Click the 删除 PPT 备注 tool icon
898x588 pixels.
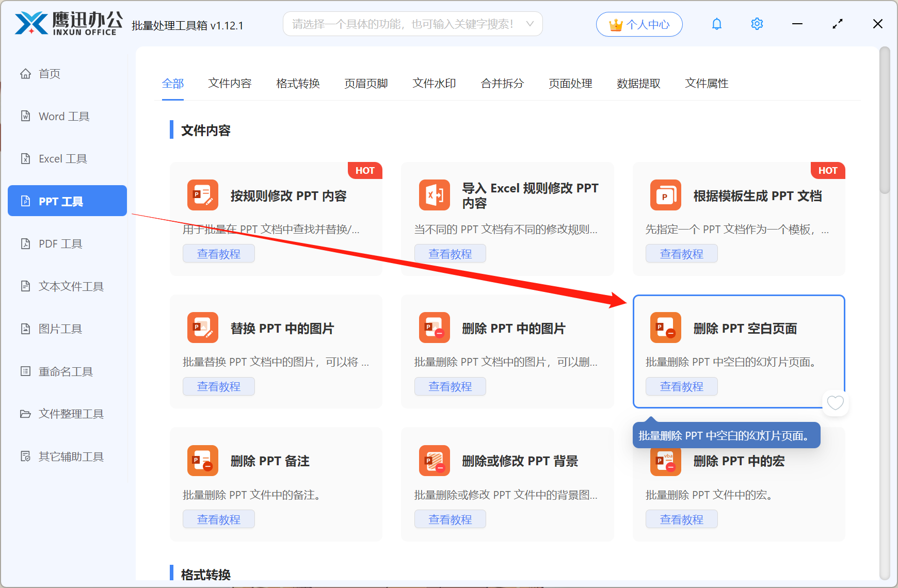pyautogui.click(x=203, y=461)
